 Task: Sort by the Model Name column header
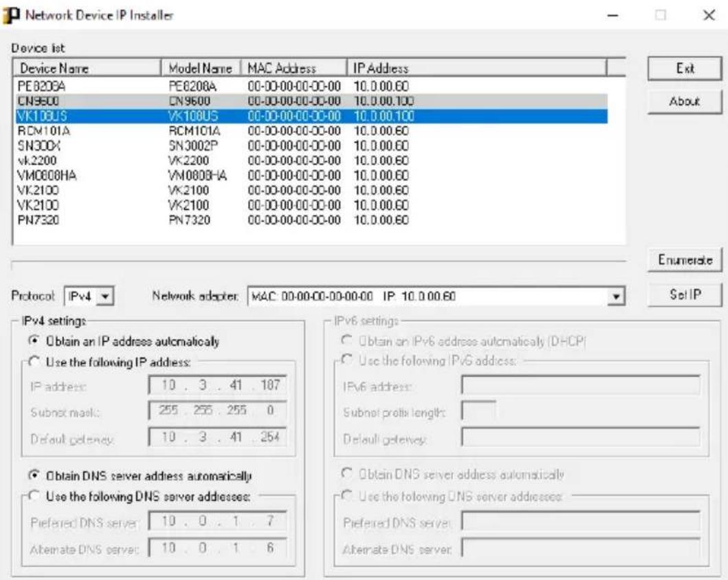click(x=201, y=68)
